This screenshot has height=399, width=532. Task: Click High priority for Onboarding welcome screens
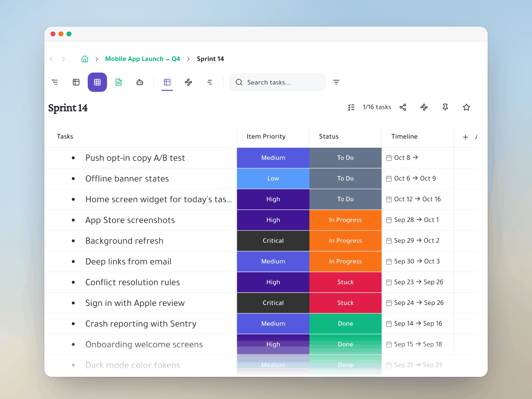pos(273,344)
